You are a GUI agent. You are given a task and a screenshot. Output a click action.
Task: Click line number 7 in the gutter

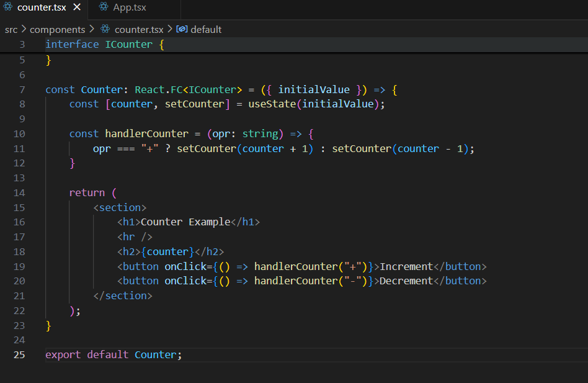pos(22,90)
